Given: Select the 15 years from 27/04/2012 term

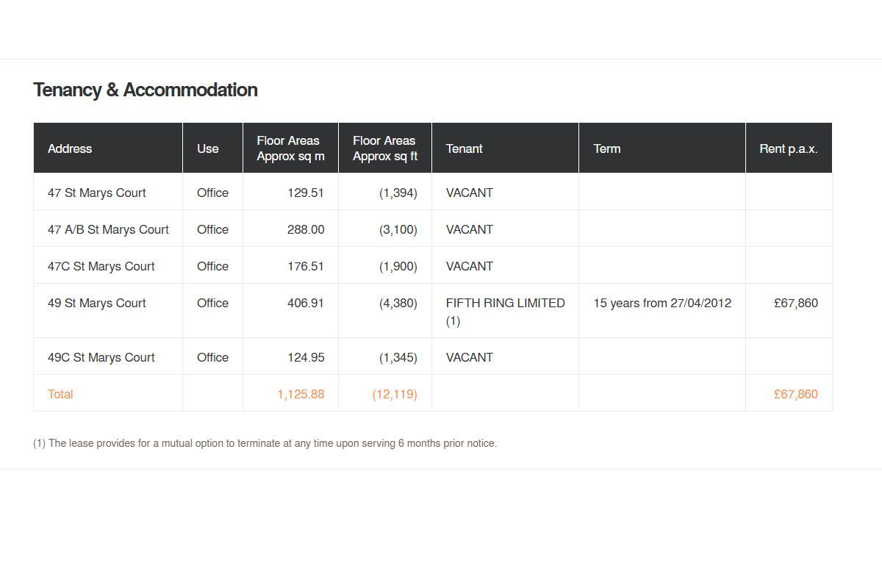Looking at the screenshot, I should [x=662, y=303].
